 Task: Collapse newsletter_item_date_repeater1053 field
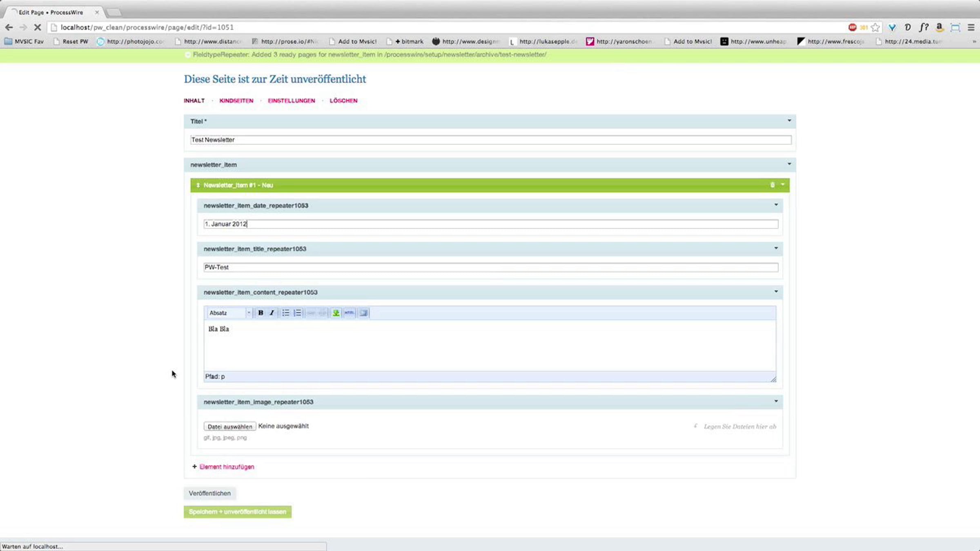pyautogui.click(x=776, y=204)
